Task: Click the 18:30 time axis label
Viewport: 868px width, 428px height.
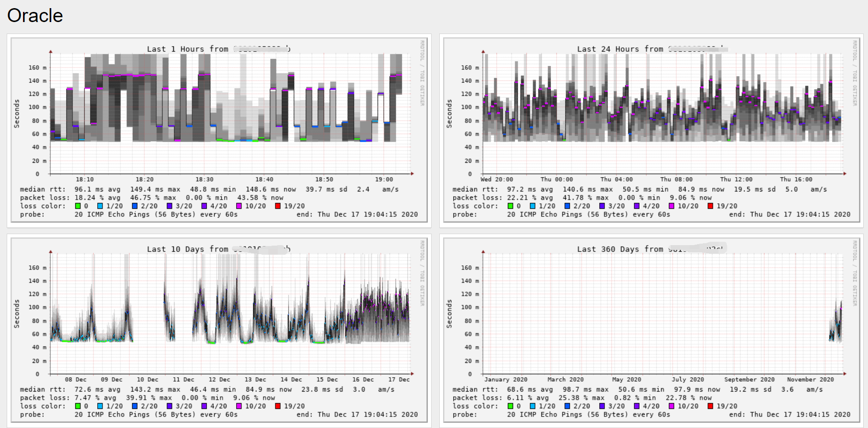Action: (x=205, y=180)
